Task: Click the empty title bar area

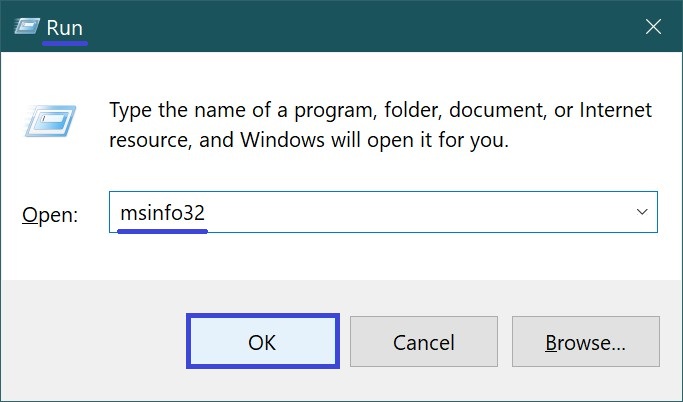Action: [x=350, y=28]
